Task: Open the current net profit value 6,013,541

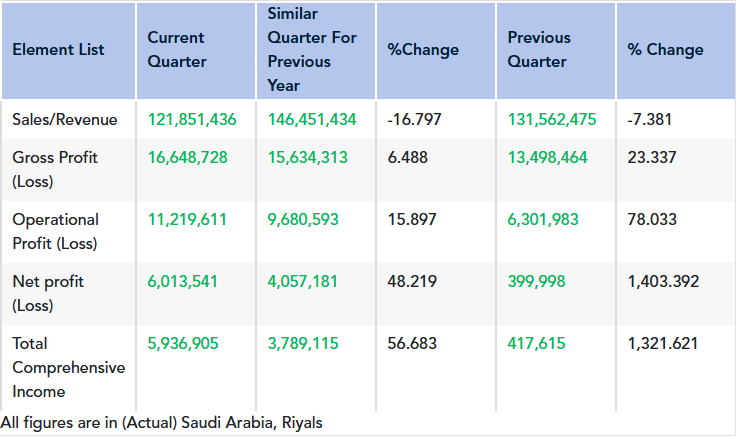Action: pyautogui.click(x=183, y=282)
